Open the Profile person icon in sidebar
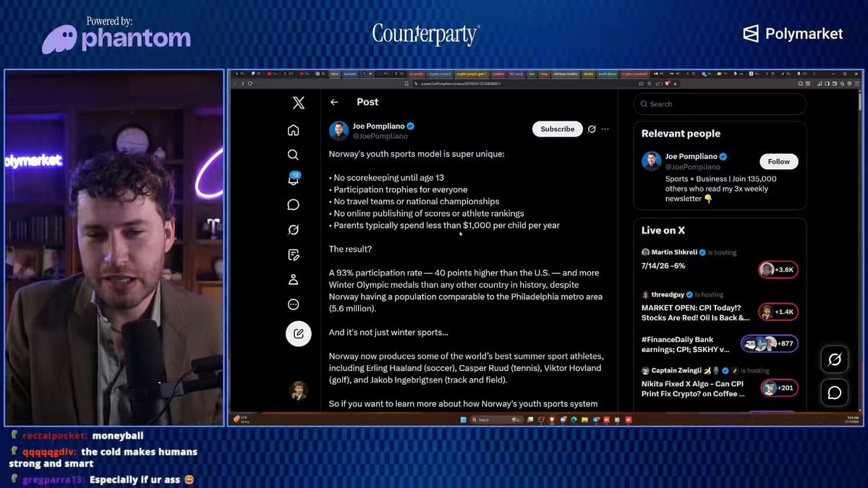 pos(293,279)
